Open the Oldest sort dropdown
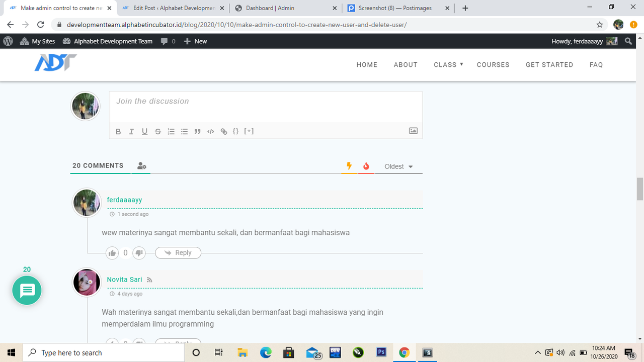This screenshot has height=362, width=644. coord(398,166)
